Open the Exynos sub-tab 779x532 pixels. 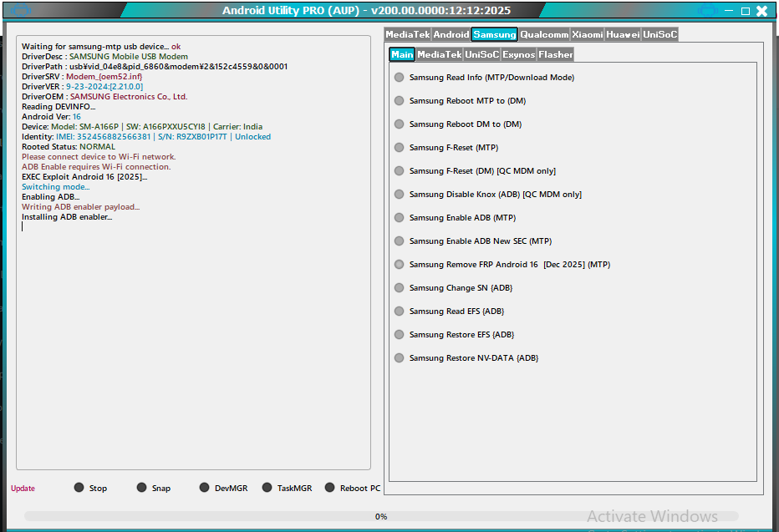(x=518, y=54)
